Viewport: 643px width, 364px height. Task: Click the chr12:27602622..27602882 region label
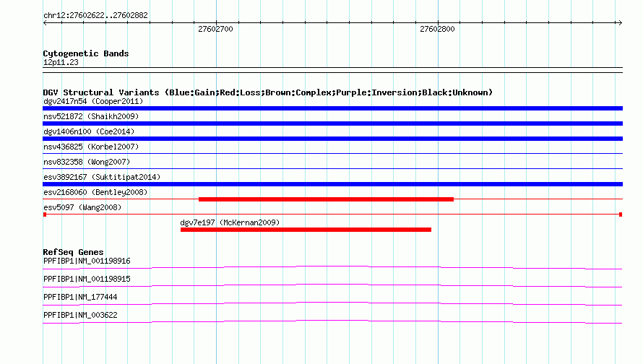tap(95, 15)
